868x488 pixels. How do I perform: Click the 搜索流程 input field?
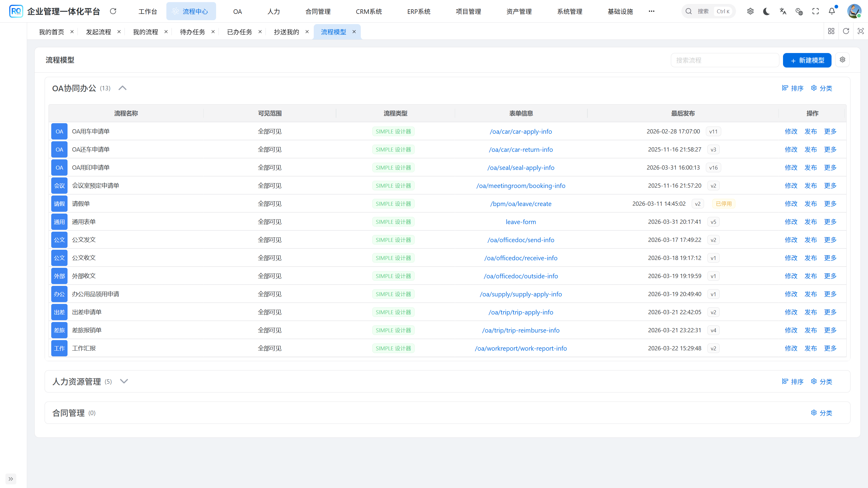pyautogui.click(x=725, y=60)
